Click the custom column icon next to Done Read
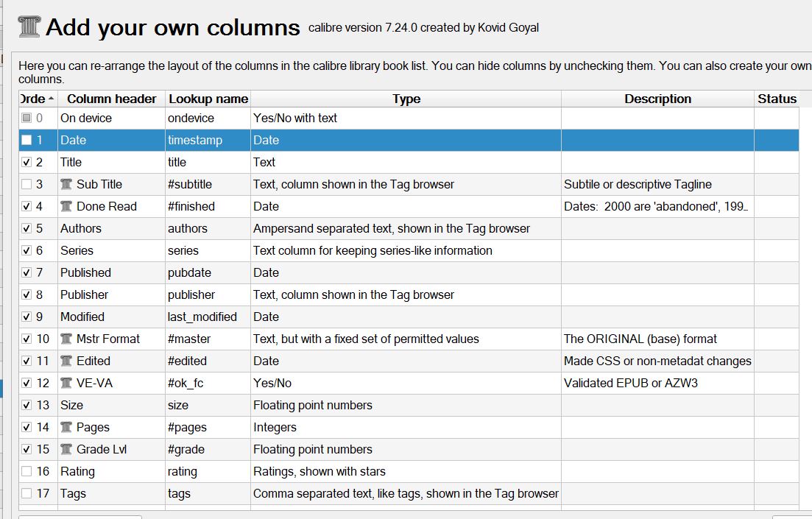 tap(66, 206)
